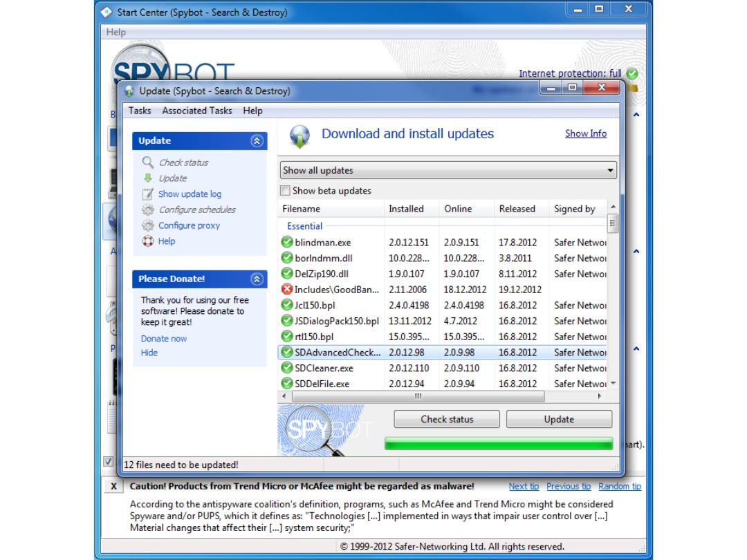Open the Associated Tasks menu
This screenshot has width=747, height=560.
pos(196,111)
